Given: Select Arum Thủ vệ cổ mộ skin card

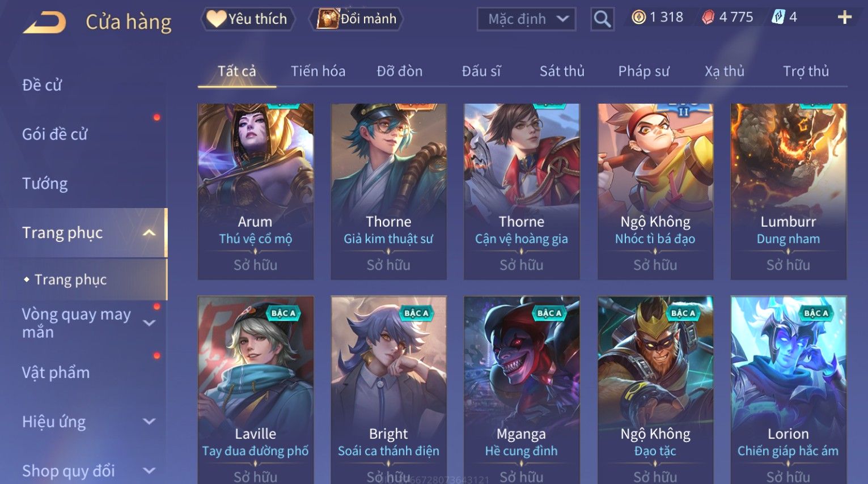Looking at the screenshot, I should pyautogui.click(x=256, y=192).
